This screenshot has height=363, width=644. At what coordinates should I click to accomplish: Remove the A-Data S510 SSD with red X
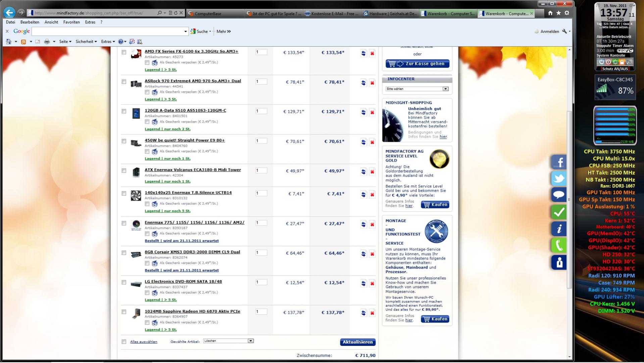click(372, 112)
